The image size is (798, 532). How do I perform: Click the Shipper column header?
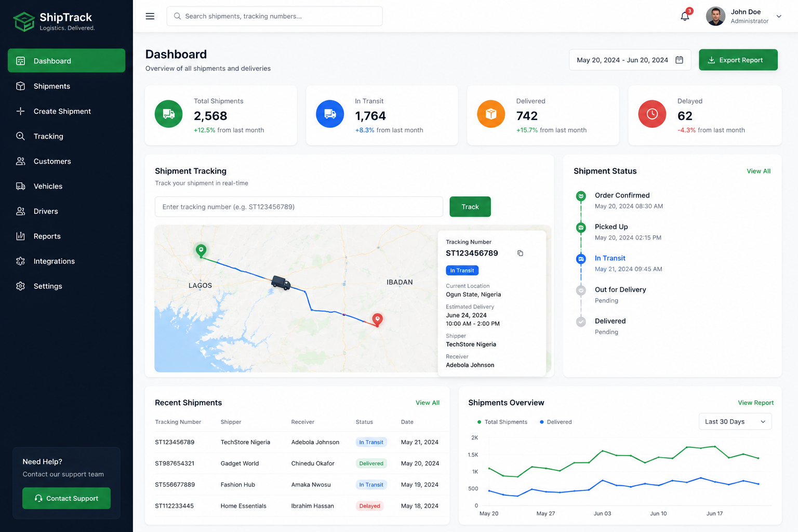[231, 422]
